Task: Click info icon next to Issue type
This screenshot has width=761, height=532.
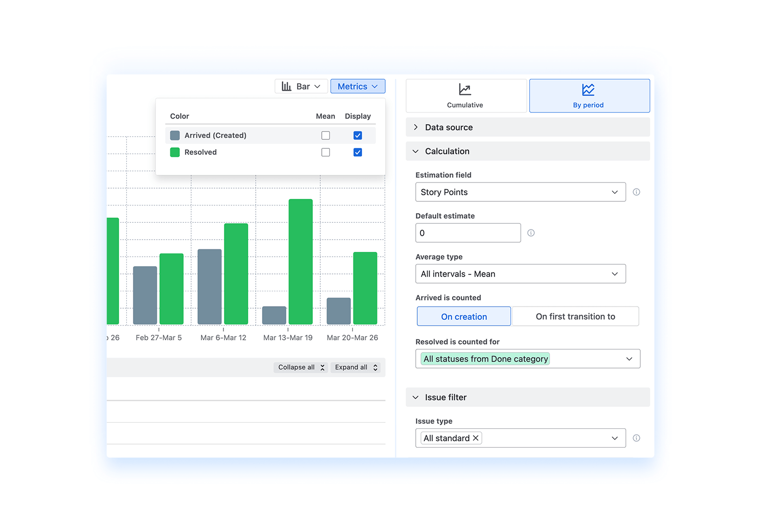Action: click(x=636, y=438)
